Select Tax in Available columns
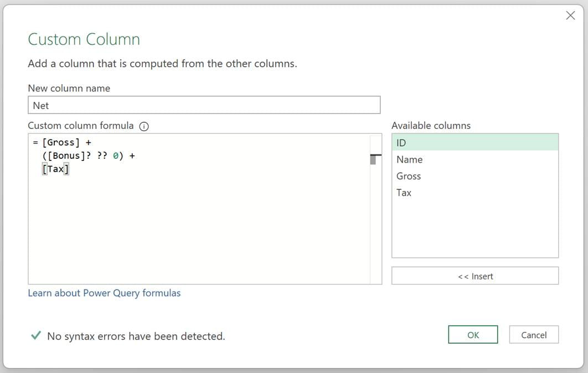 (475, 192)
